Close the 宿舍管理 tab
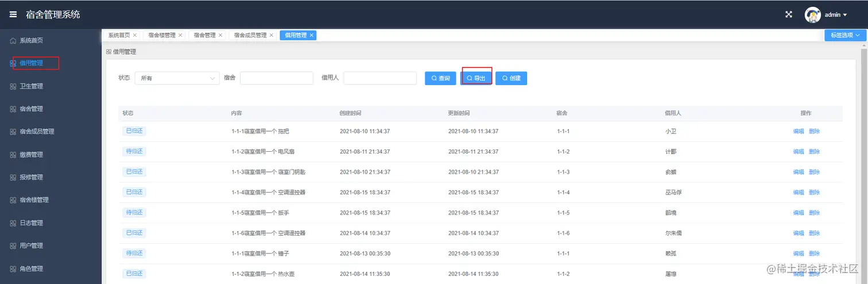 pyautogui.click(x=220, y=35)
